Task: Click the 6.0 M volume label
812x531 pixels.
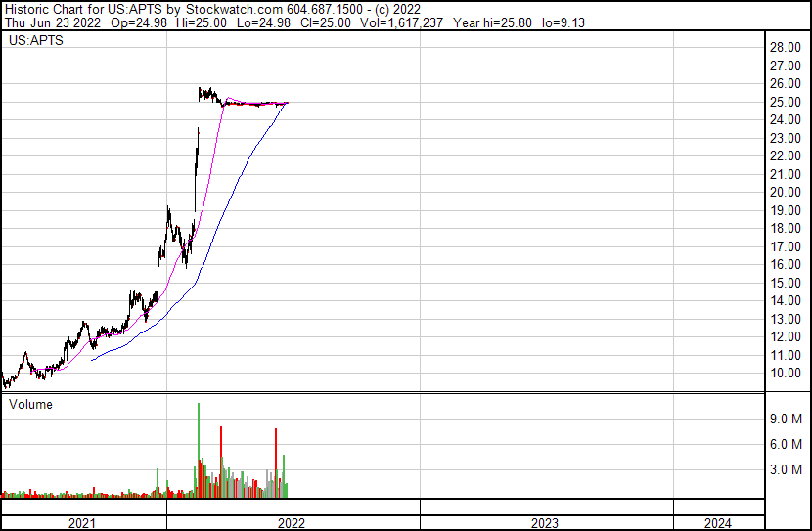Action: [x=786, y=444]
